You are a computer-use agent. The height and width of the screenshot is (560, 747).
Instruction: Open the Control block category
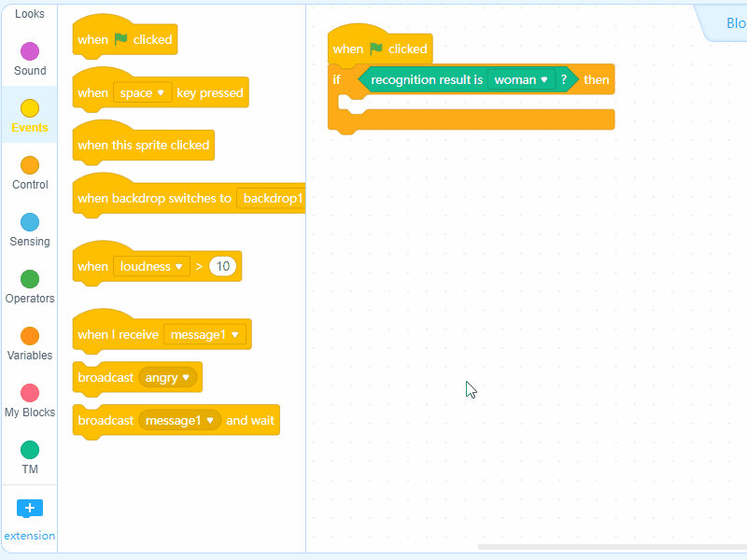30,174
